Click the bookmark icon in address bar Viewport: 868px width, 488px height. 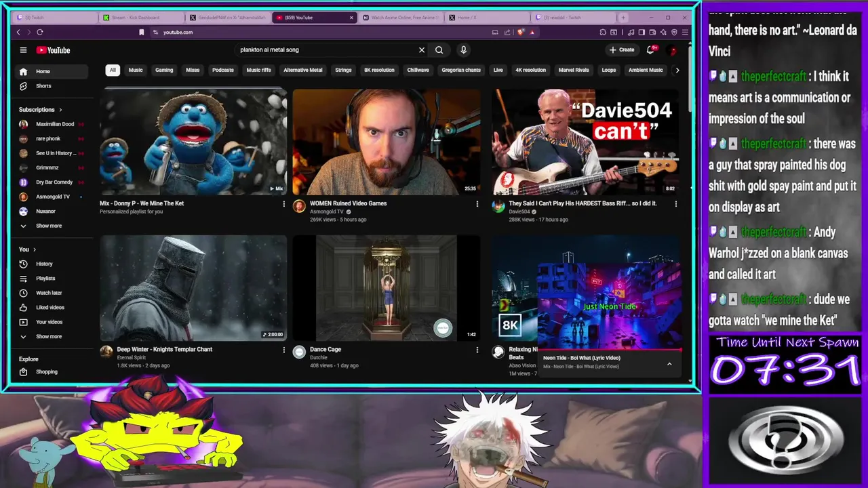141,32
